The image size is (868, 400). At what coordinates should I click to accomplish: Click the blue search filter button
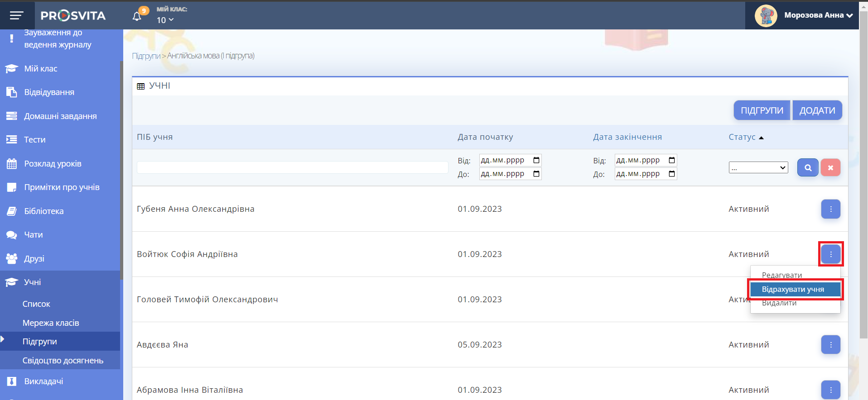[807, 167]
